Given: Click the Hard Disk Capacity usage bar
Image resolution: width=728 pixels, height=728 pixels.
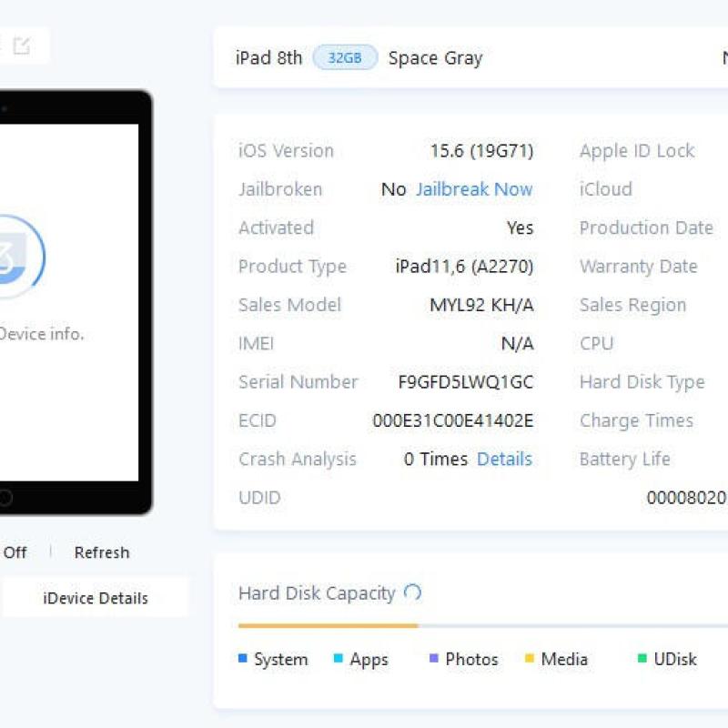Looking at the screenshot, I should [328, 626].
